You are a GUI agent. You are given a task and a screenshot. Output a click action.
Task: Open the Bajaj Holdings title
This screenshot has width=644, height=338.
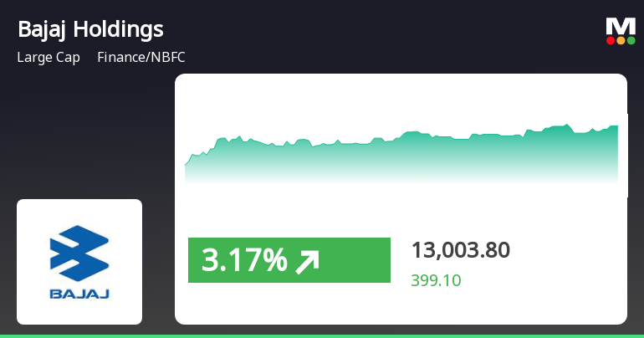coord(90,30)
